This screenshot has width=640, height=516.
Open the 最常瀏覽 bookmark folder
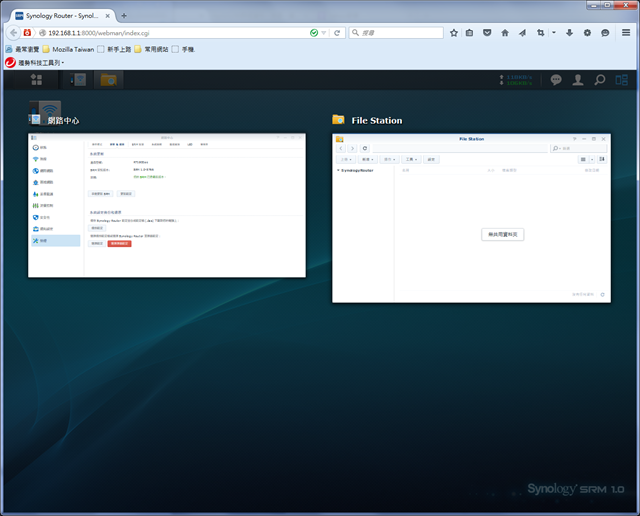(22, 49)
